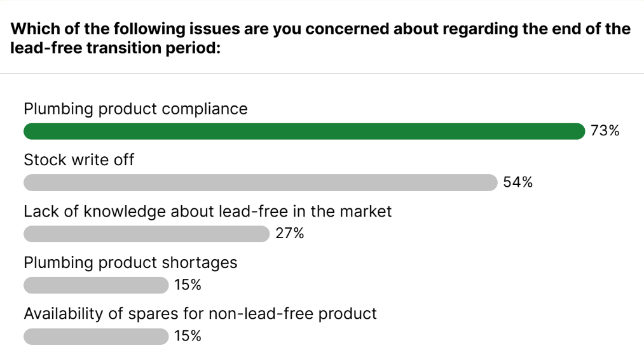Image resolution: width=644 pixels, height=350 pixels.
Task: Click the Lack of knowledge result bar
Action: [x=146, y=234]
